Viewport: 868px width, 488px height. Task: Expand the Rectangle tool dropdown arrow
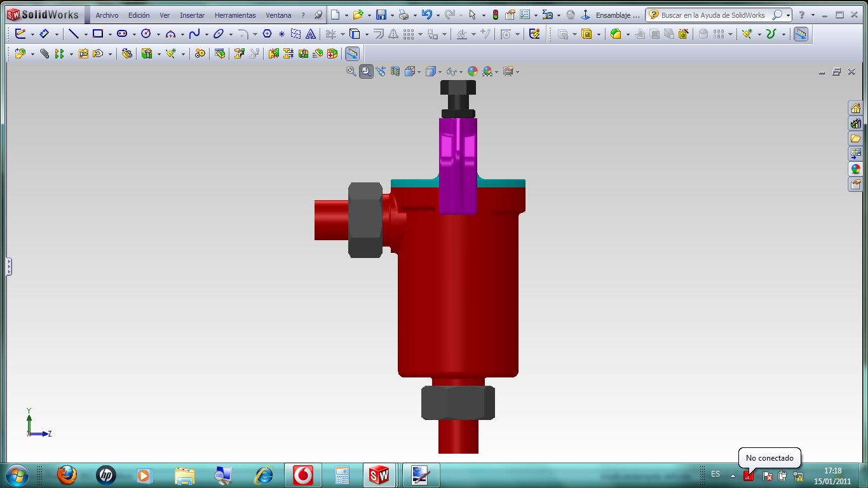[109, 35]
